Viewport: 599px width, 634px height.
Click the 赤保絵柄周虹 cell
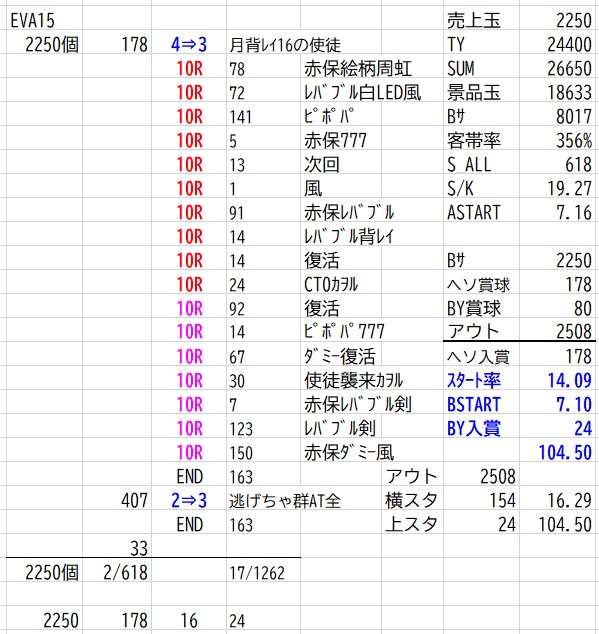(358, 68)
